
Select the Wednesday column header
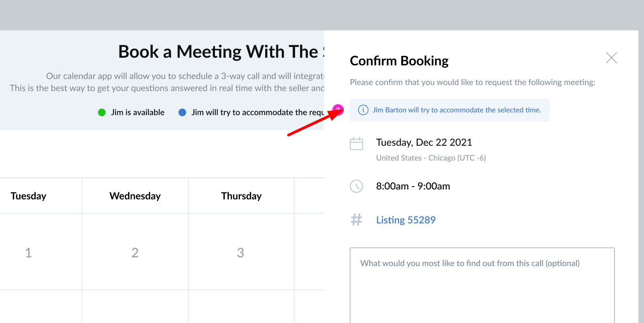click(135, 196)
